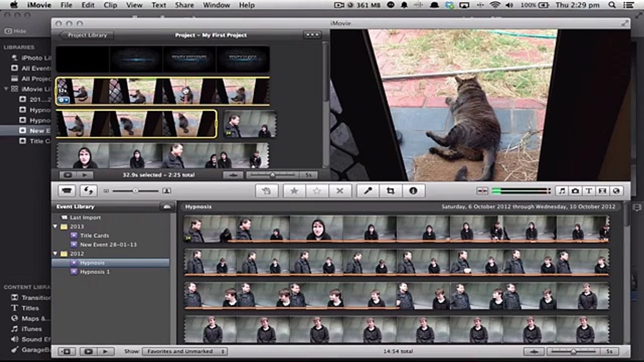Select All Events in background sidebar
This screenshot has width=644, height=362.
(31, 68)
